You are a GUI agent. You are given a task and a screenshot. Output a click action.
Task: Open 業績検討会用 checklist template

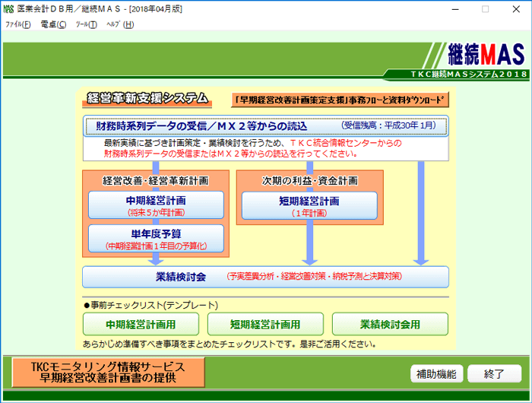390,324
